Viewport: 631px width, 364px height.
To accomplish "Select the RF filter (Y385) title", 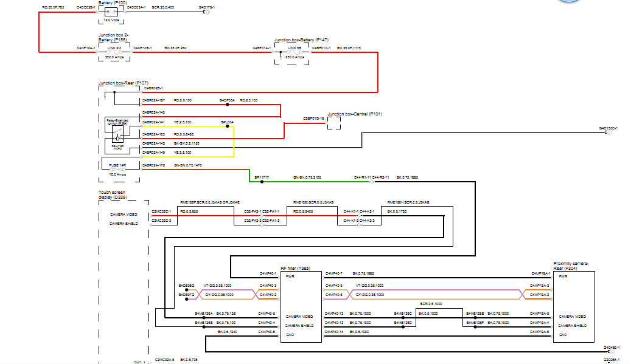I will pos(295,268).
